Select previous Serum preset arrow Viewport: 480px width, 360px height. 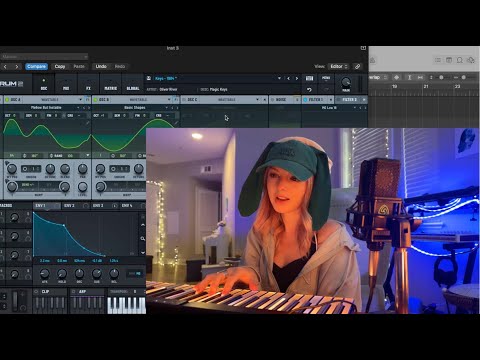tap(289, 78)
